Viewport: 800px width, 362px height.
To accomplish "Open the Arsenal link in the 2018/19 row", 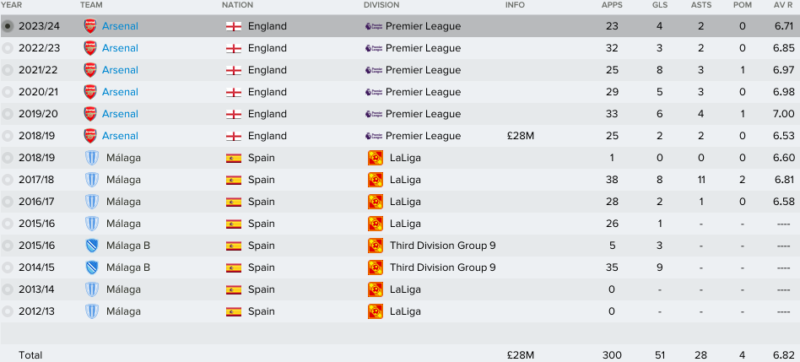I will (120, 136).
